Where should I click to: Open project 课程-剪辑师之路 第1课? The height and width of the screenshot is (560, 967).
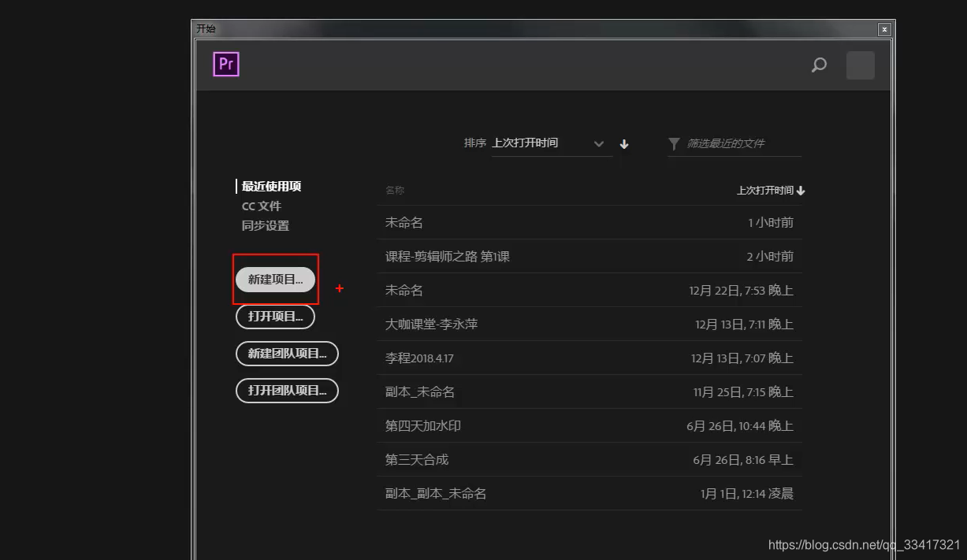click(x=589, y=257)
